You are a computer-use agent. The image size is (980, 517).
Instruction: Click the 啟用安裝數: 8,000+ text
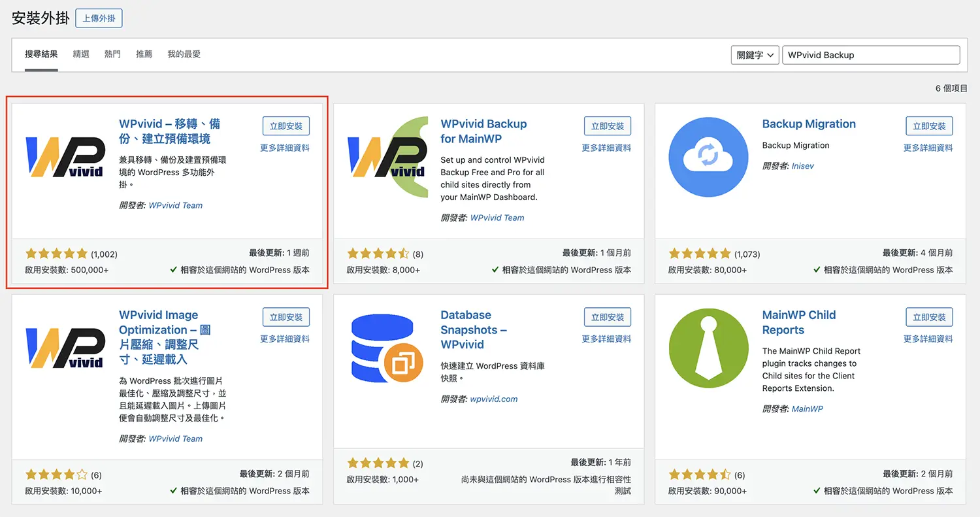(x=384, y=270)
